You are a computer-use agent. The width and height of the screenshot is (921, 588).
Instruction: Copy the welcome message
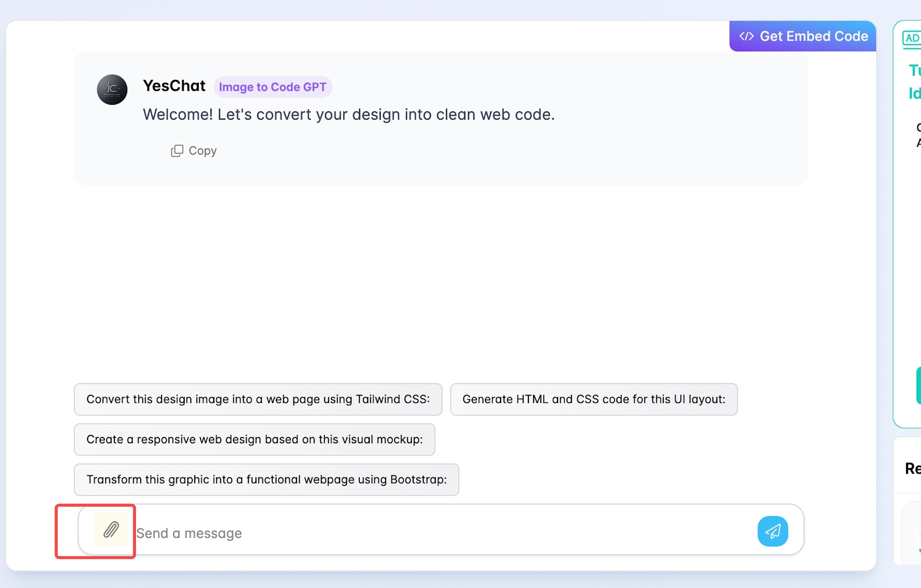(x=193, y=151)
